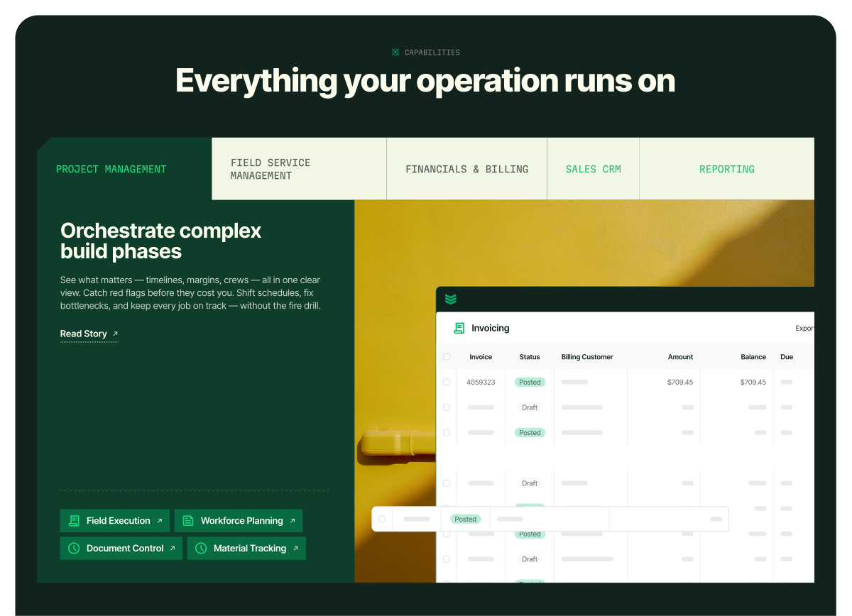Viewport: 852px width, 616px height.
Task: Click the CAPABILITIES label text
Action: tap(432, 53)
